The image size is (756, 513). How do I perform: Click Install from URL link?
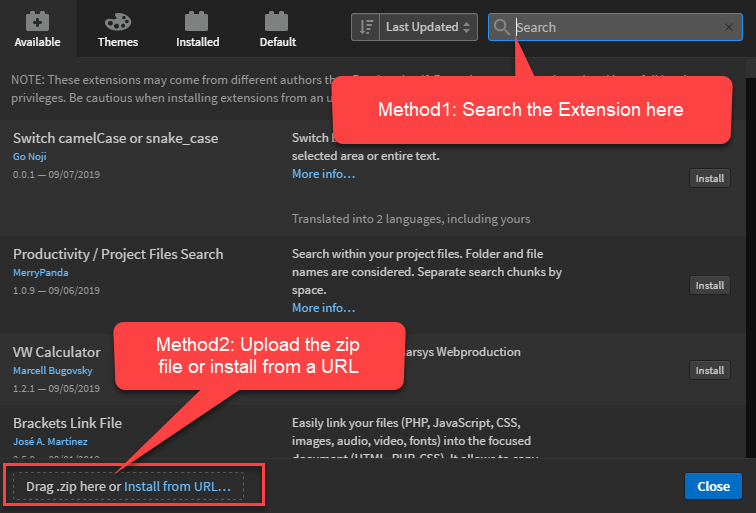coord(177,486)
